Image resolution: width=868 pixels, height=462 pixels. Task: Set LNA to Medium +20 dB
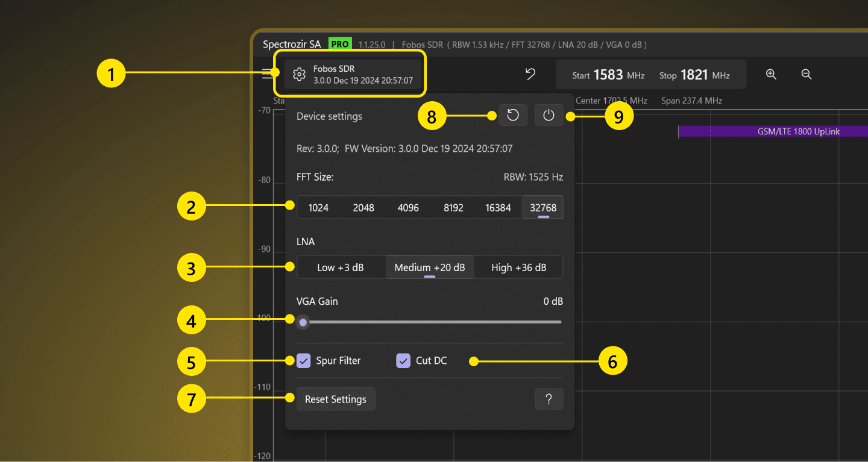click(430, 267)
